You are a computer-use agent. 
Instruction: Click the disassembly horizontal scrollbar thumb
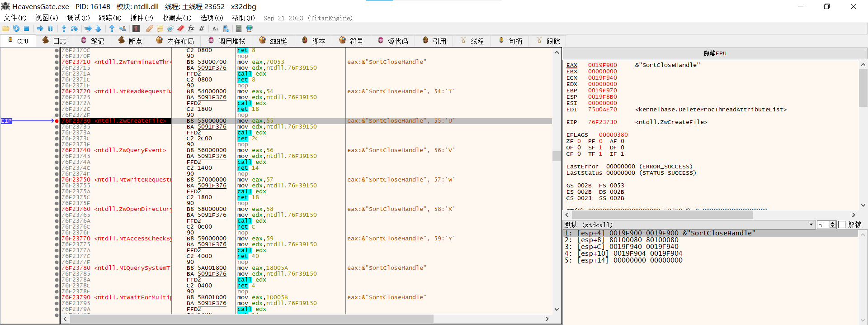251,319
